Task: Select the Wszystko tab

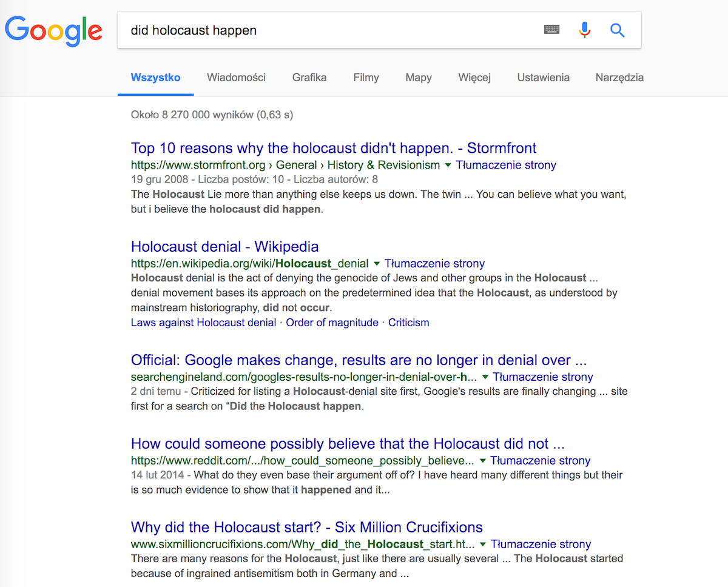Action: (155, 77)
